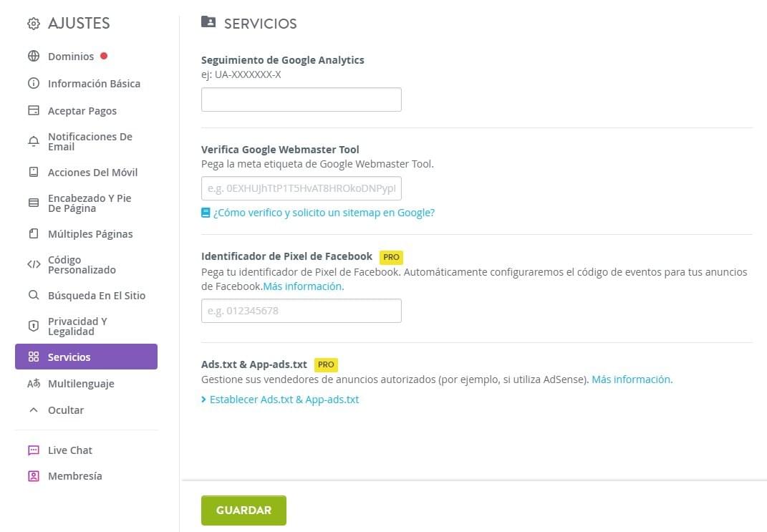Select the Privacidad Y Legalidad shield icon
Viewport: 767px width, 532px height.
(33, 326)
